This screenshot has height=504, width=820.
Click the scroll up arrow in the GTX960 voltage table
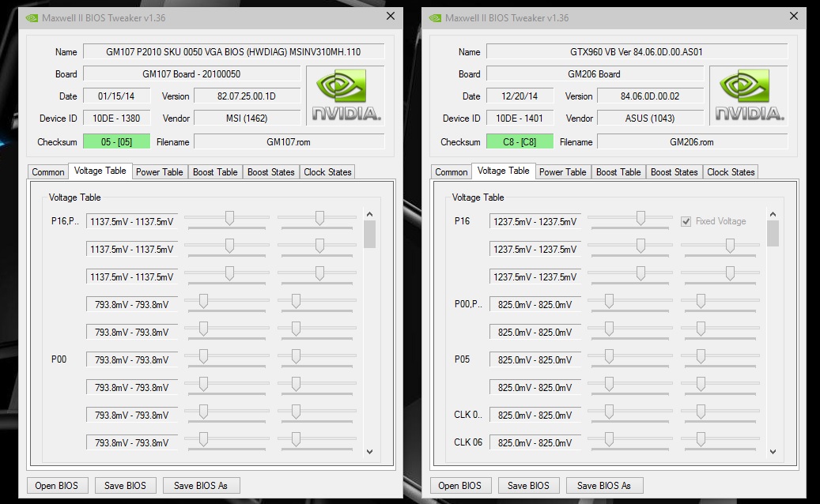[773, 214]
